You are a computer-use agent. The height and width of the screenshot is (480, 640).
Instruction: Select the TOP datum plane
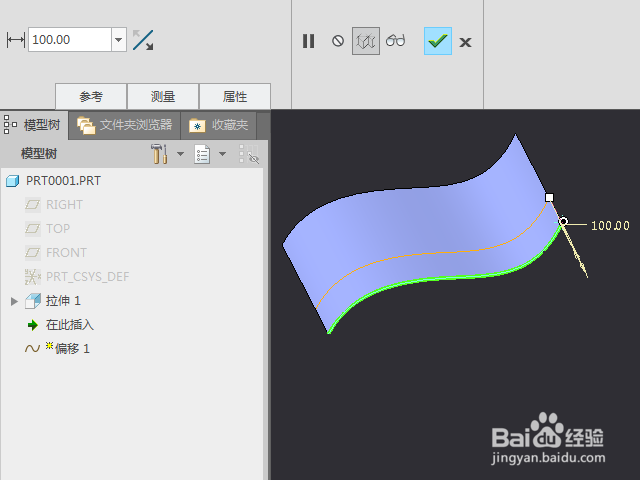58,229
